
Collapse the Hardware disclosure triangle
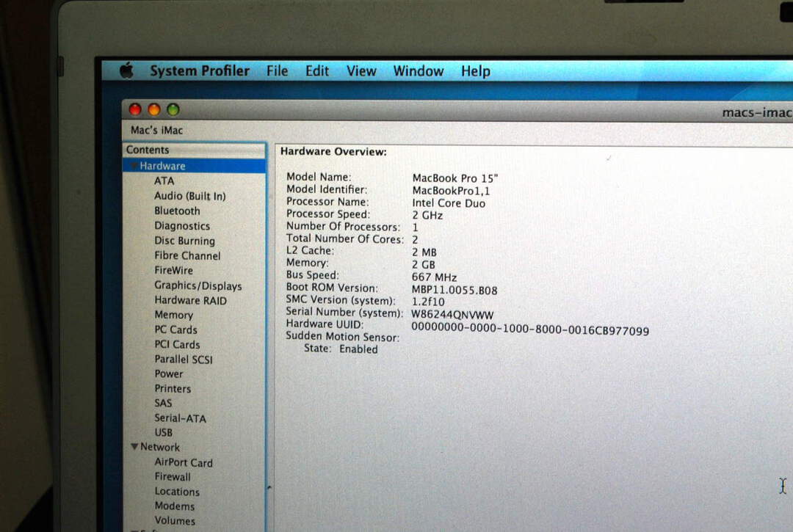(x=134, y=167)
